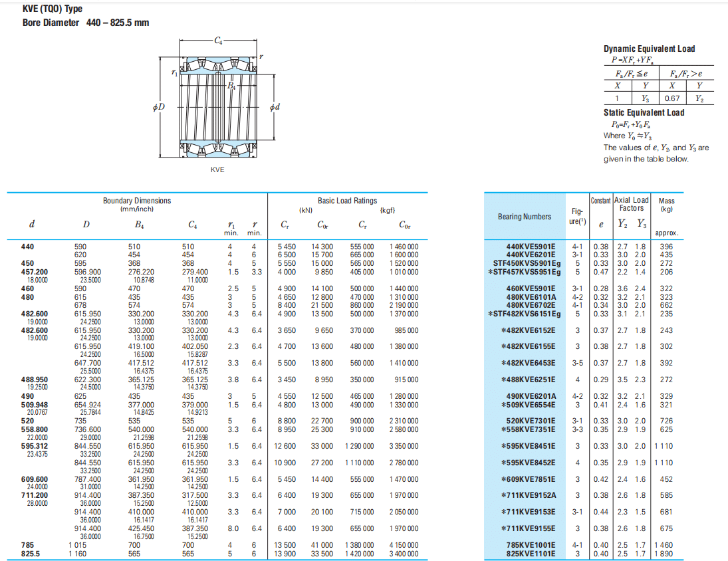The image size is (728, 561).
Task: Select the 825KVE1101E bearing entry
Action: (x=531, y=553)
